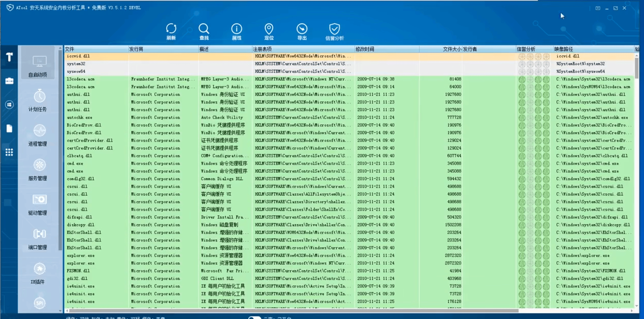Click the sidebar scroll-down arrow
The image size is (644, 319).
point(60,311)
